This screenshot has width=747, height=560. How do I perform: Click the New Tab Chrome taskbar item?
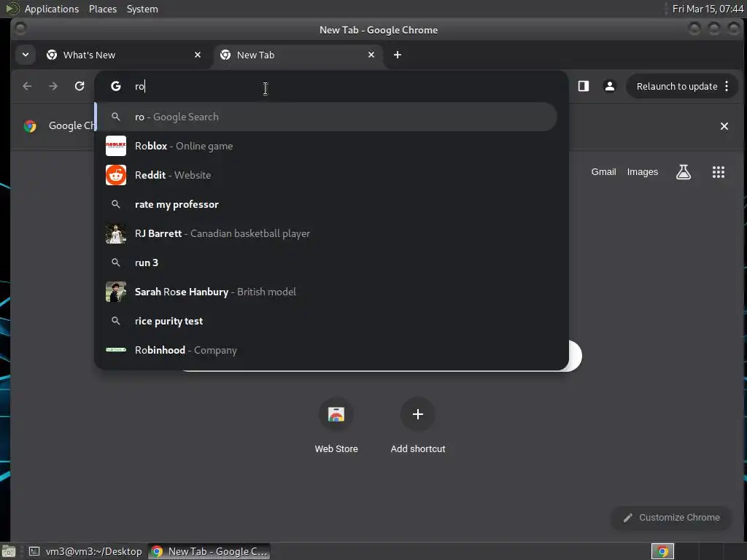click(209, 551)
